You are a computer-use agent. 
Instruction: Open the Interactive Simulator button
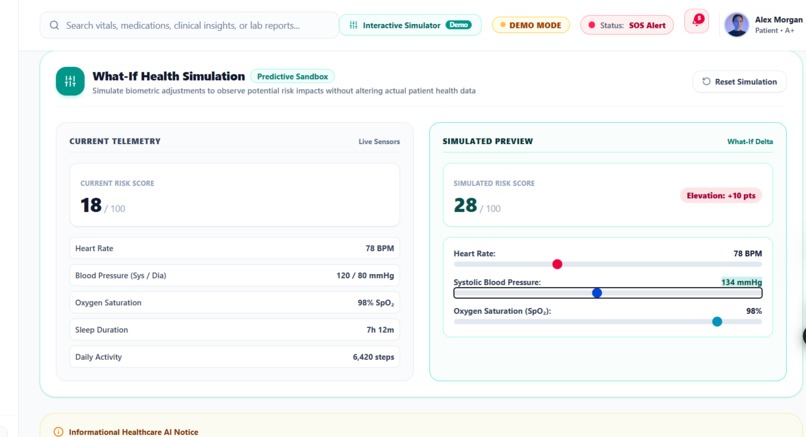410,25
